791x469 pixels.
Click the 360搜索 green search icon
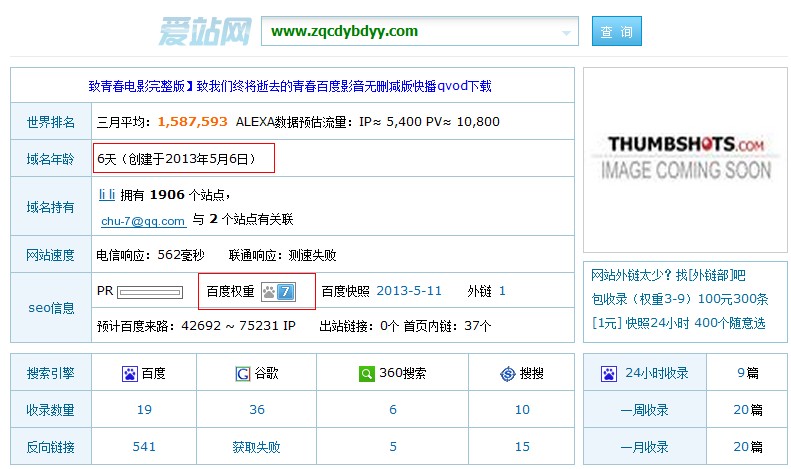[x=367, y=374]
